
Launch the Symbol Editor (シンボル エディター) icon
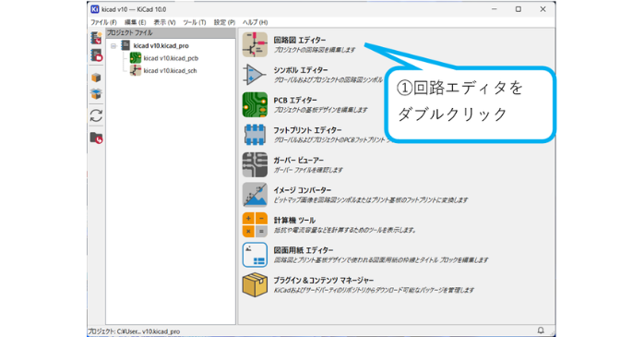click(x=255, y=75)
